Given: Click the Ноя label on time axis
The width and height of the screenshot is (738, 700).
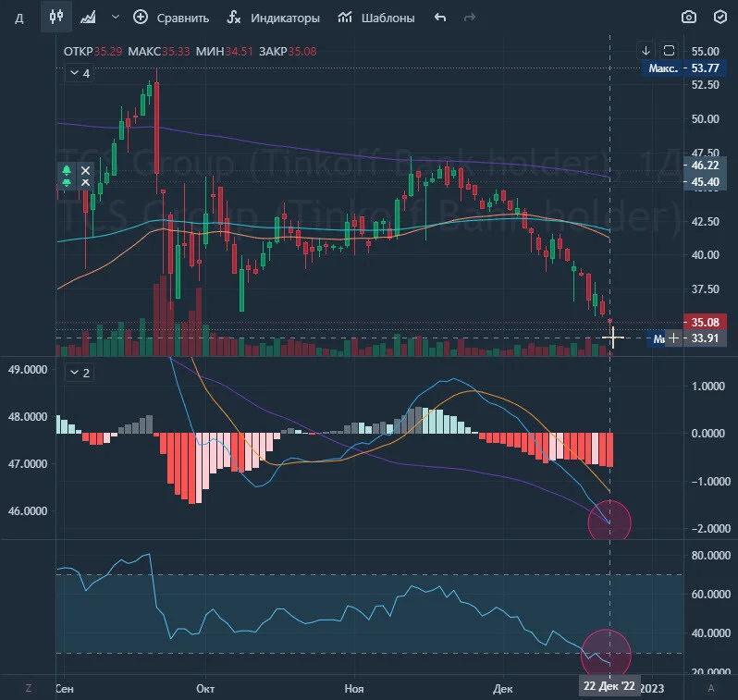Looking at the screenshot, I should 354,689.
